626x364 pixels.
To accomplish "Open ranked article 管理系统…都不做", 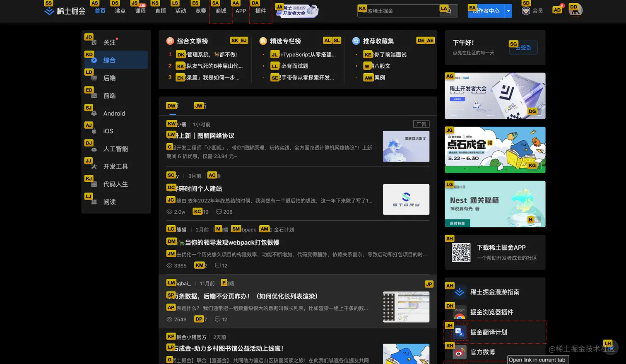I will [x=207, y=54].
